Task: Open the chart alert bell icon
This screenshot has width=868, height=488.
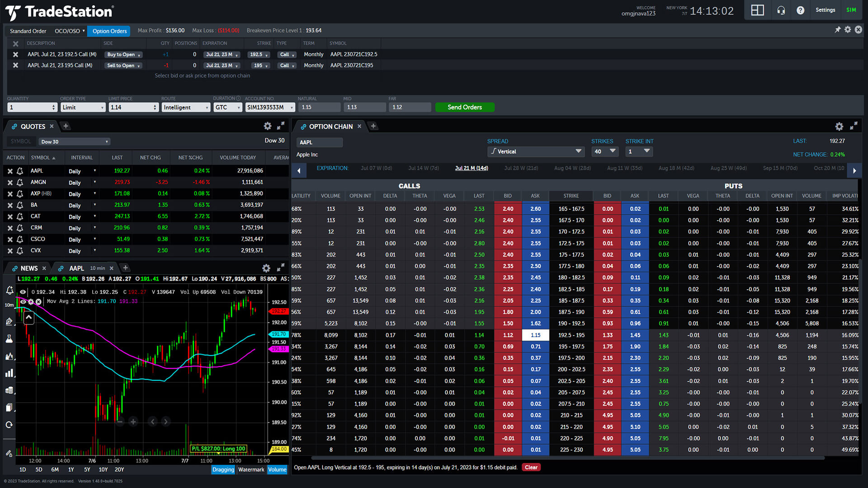Action: click(x=9, y=291)
